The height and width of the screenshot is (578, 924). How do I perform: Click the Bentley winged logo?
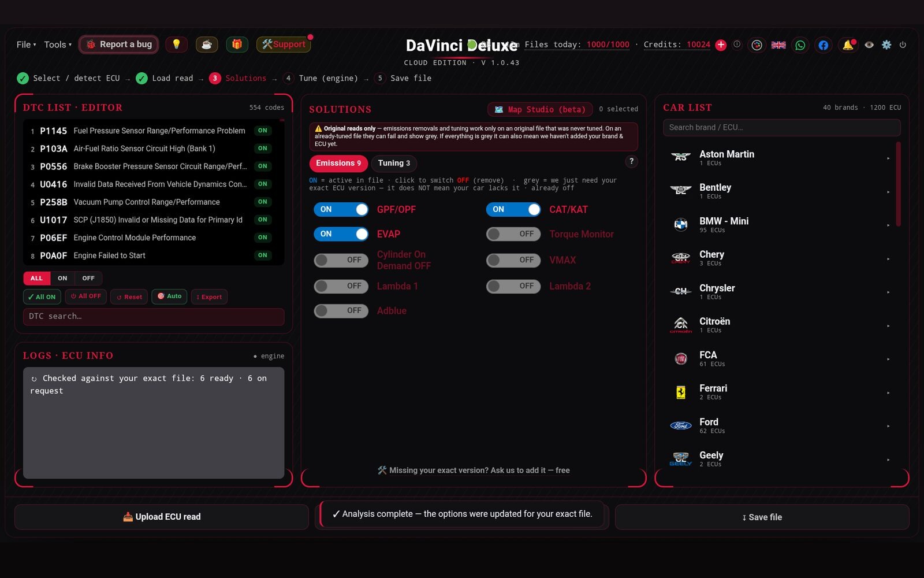(681, 191)
